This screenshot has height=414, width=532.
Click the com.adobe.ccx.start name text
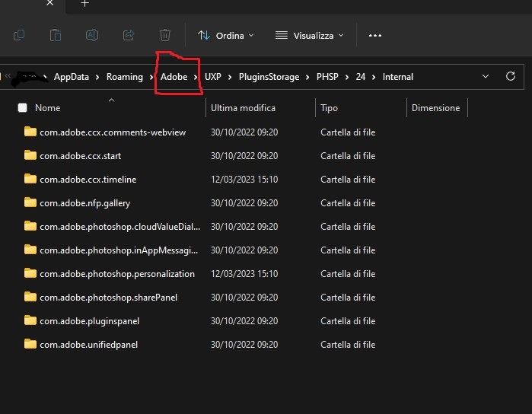tap(81, 156)
